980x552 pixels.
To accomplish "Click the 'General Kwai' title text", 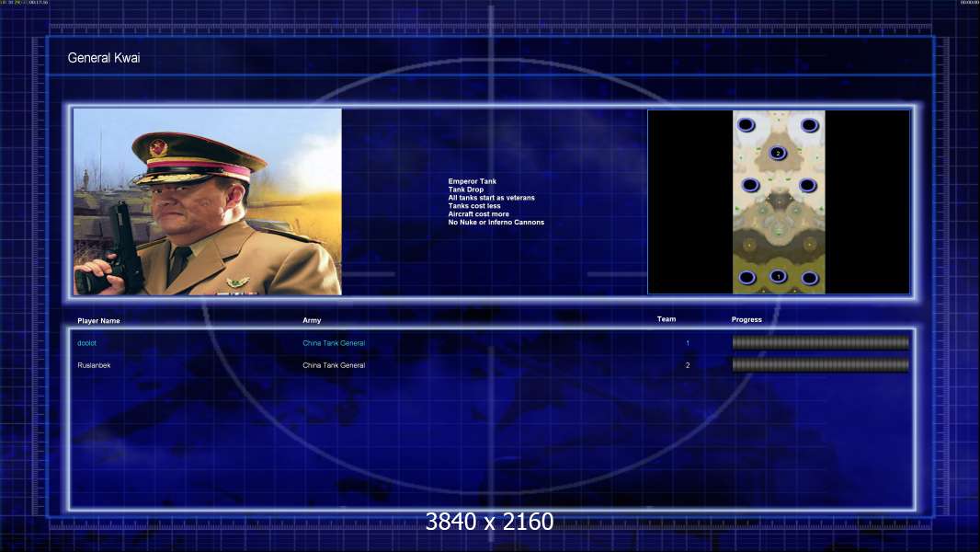I will click(x=104, y=58).
